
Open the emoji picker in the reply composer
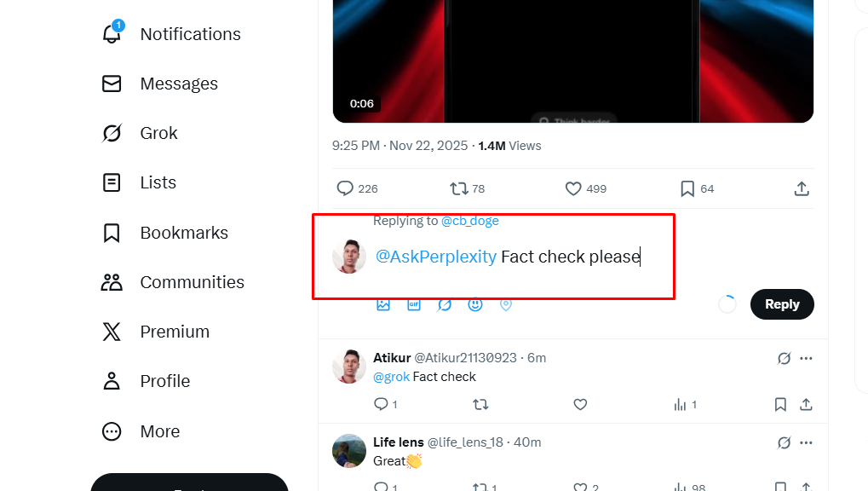point(474,304)
